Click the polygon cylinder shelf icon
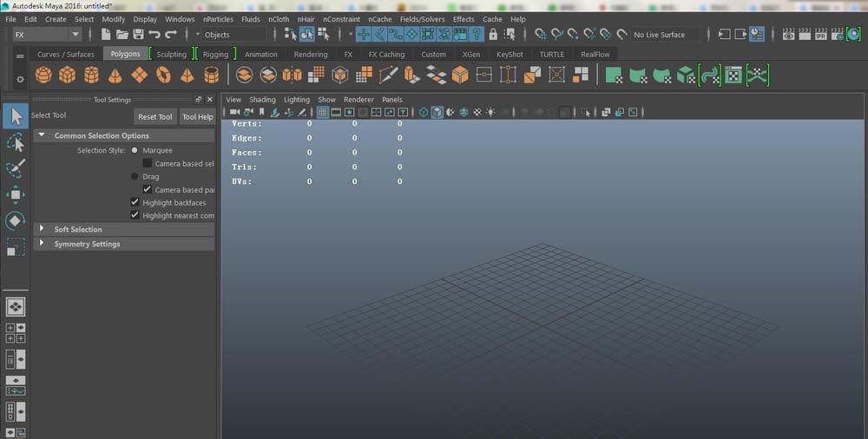Viewport: 868px width, 439px height. (91, 75)
